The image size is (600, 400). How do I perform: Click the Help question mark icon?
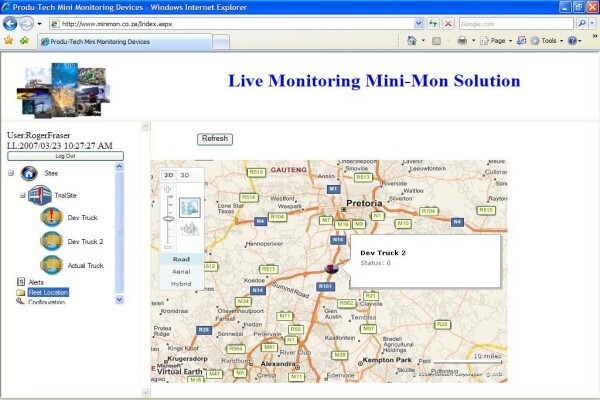572,41
